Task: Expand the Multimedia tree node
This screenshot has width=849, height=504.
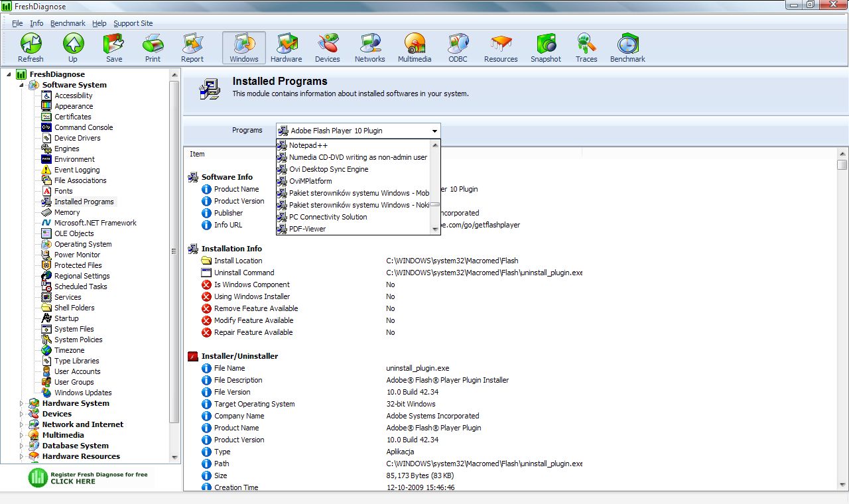Action: [21, 435]
